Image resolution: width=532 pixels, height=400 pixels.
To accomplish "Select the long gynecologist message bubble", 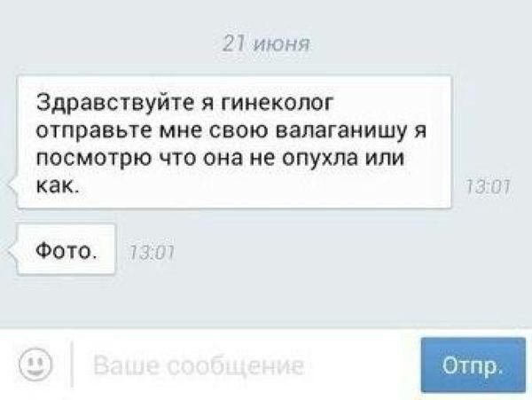I will (234, 142).
